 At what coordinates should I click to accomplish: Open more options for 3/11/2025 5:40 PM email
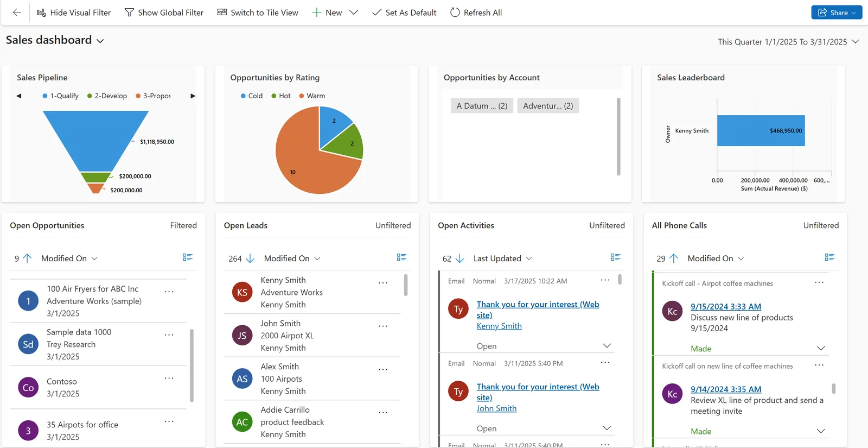tap(605, 363)
